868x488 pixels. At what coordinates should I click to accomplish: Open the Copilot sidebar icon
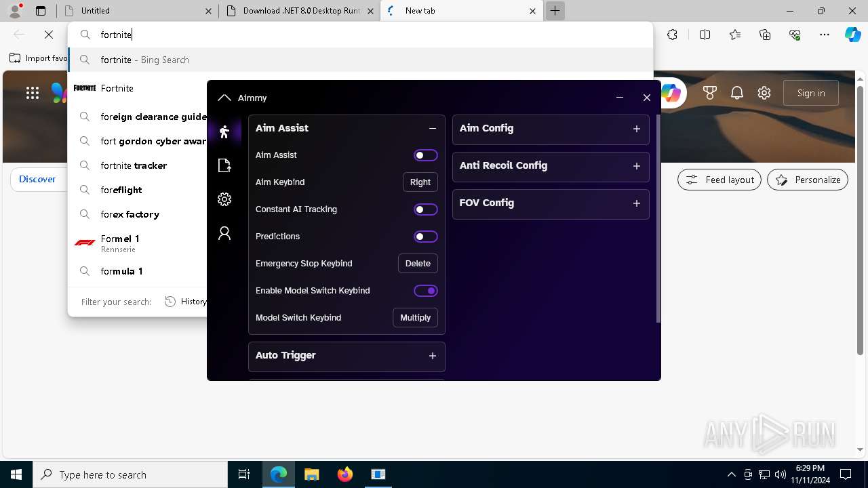[x=853, y=35]
